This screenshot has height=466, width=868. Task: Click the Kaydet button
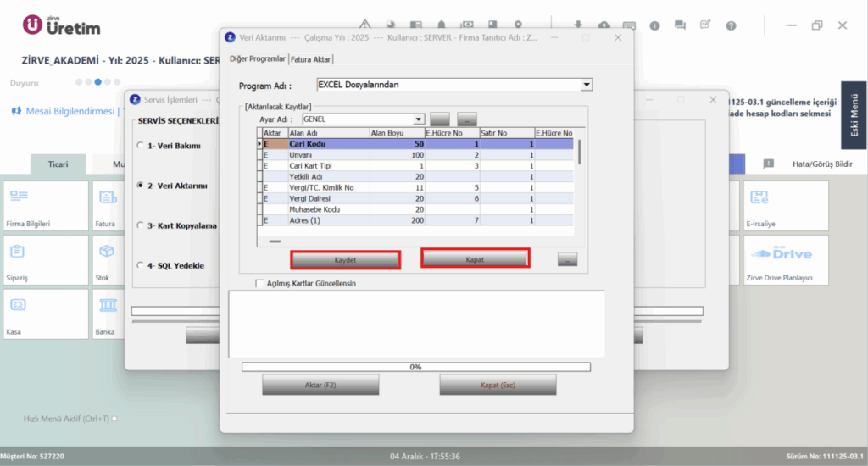pyautogui.click(x=346, y=260)
